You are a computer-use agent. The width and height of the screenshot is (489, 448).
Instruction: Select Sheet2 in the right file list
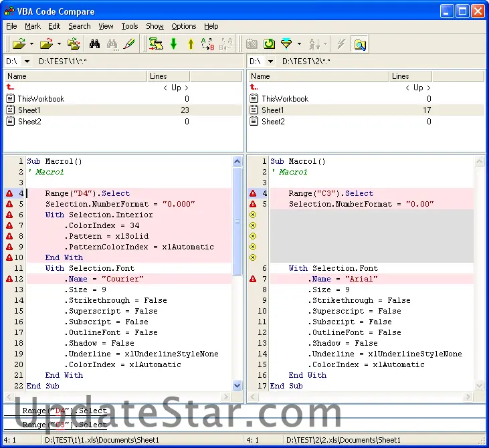tap(272, 122)
